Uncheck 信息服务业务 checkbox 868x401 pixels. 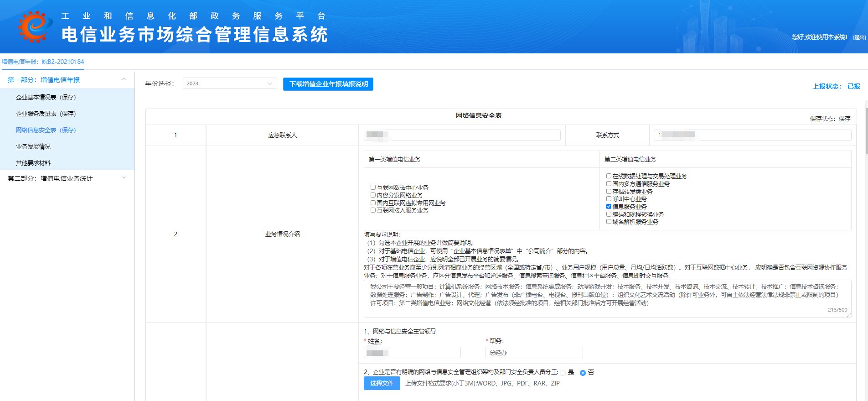click(609, 206)
